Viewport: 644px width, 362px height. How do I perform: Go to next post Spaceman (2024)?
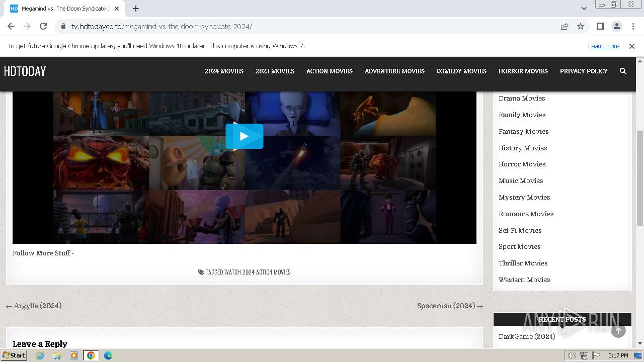click(450, 306)
